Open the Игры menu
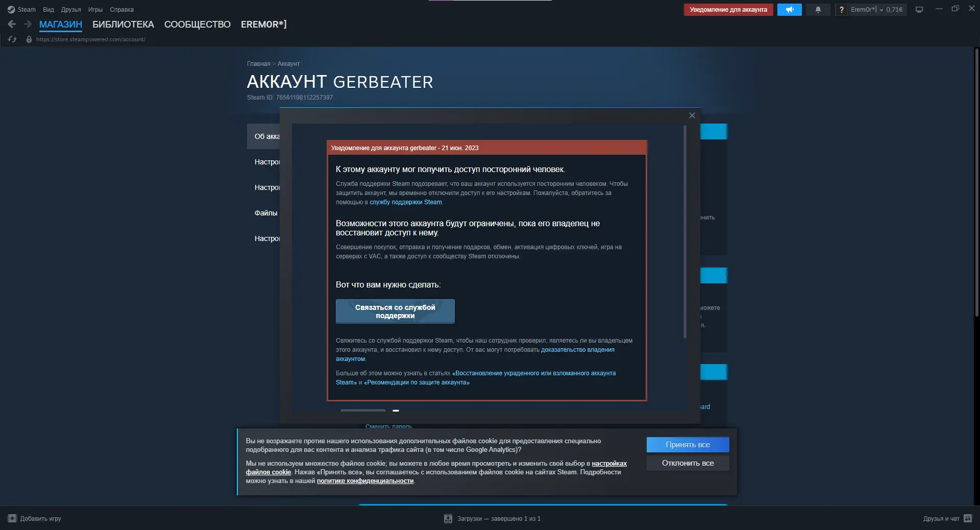 (x=95, y=10)
